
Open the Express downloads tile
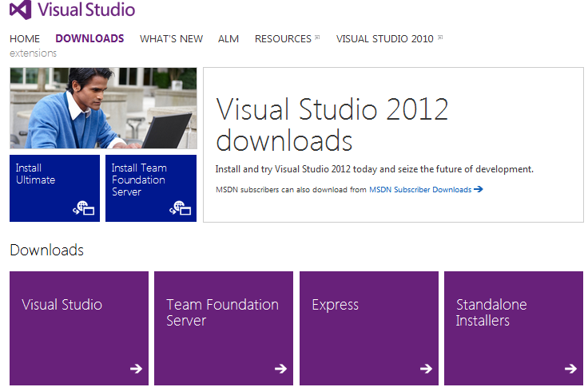368,327
